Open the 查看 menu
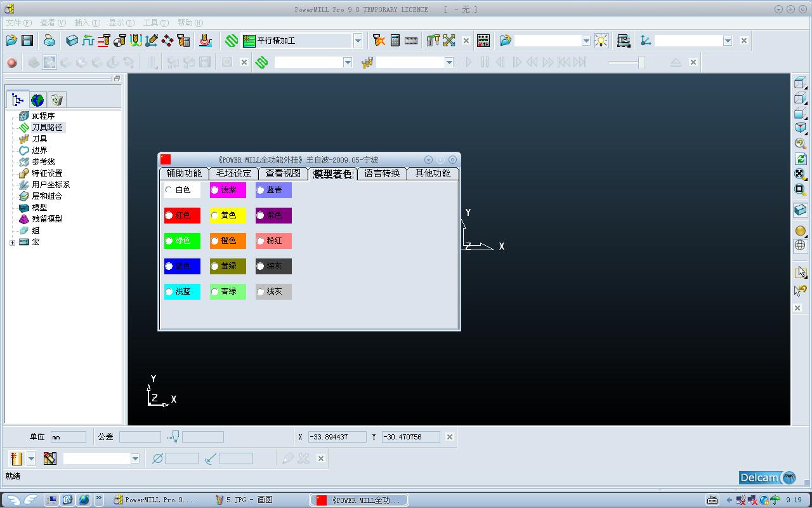Viewport: 812px width, 508px height. [x=53, y=23]
